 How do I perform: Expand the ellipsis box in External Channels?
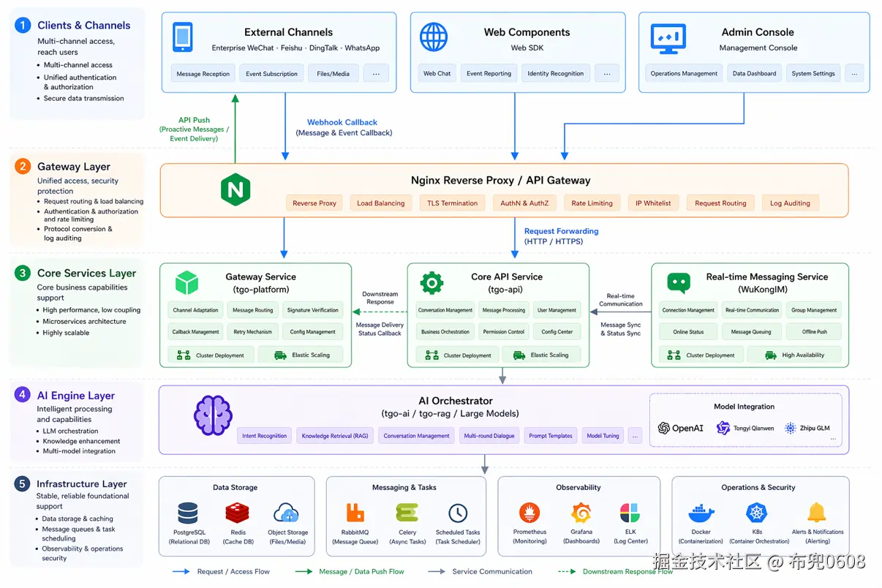pyautogui.click(x=376, y=73)
